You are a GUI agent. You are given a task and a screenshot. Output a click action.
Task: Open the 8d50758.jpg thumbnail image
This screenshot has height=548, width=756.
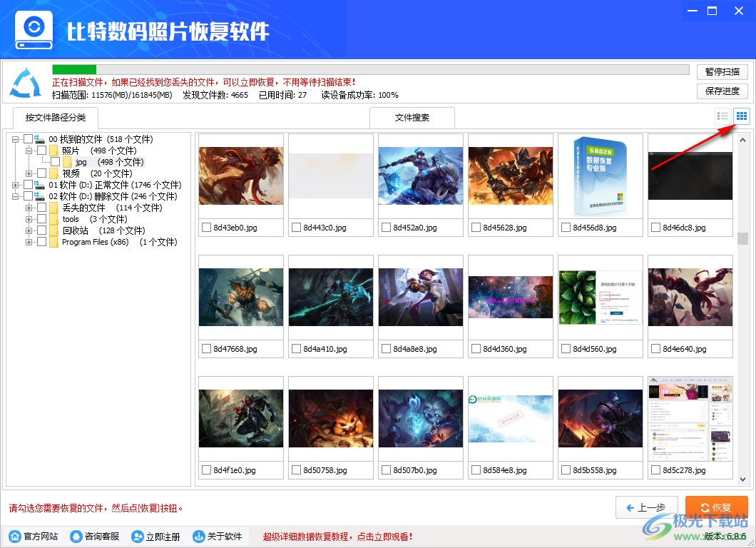coord(330,418)
